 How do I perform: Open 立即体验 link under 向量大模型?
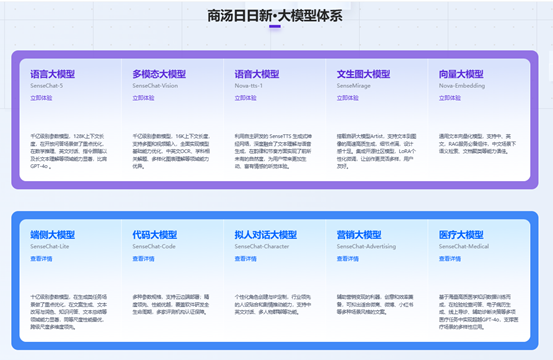click(450, 98)
